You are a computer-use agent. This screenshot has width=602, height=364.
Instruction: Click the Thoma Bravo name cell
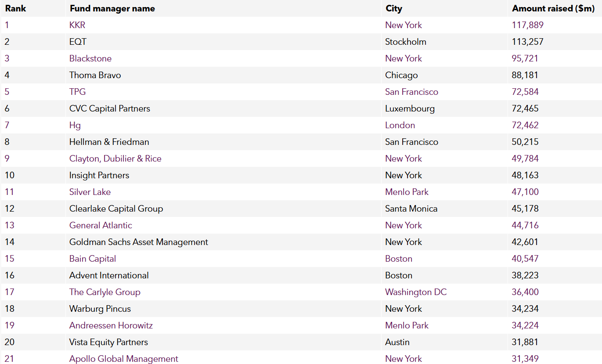click(x=95, y=75)
